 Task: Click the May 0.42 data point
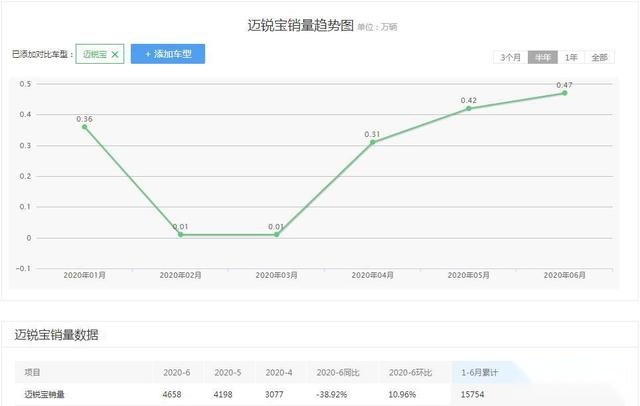pyautogui.click(x=469, y=108)
